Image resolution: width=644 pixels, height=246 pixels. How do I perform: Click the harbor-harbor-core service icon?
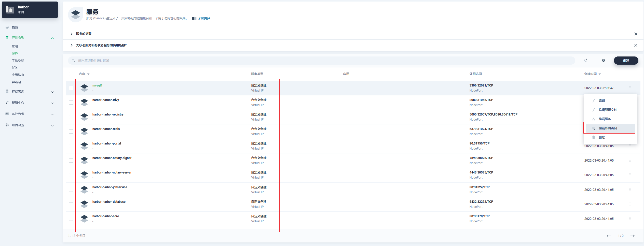click(84, 219)
